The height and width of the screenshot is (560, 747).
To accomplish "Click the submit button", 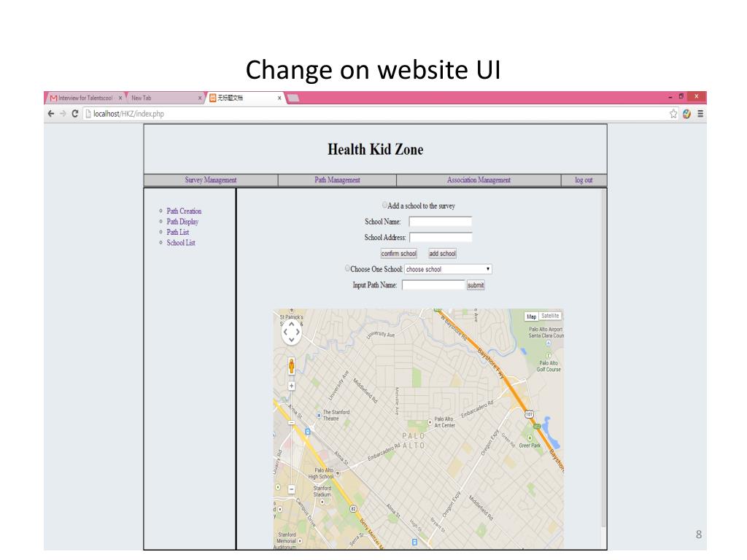I will pos(476,285).
